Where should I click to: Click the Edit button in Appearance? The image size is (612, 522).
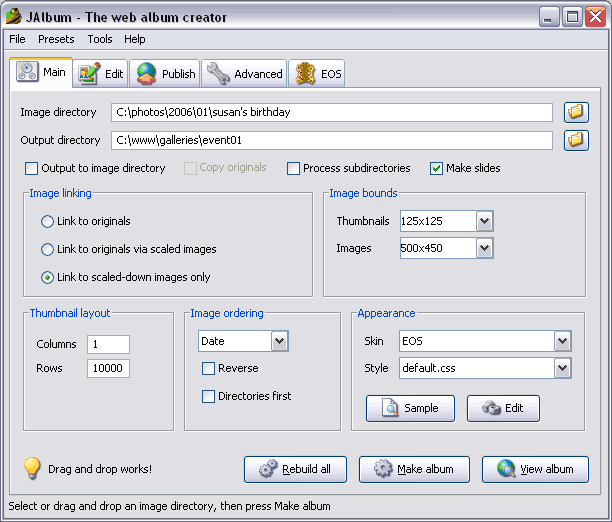pos(503,408)
